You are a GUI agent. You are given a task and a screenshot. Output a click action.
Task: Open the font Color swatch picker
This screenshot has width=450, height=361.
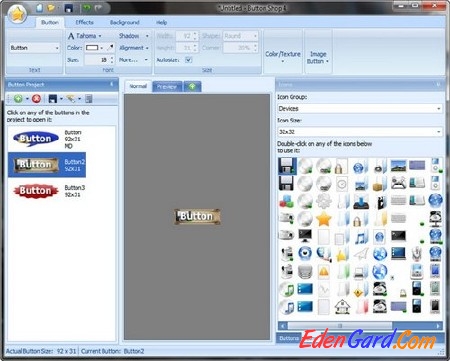[x=95, y=48]
